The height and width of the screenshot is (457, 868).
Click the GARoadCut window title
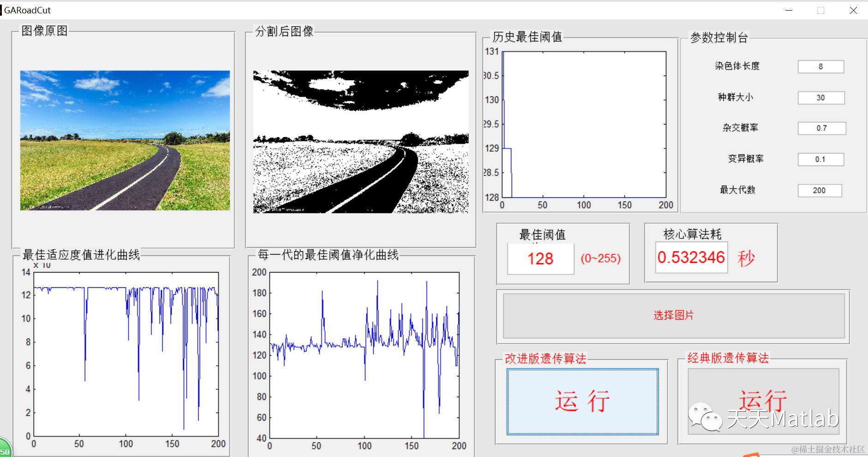(27, 10)
